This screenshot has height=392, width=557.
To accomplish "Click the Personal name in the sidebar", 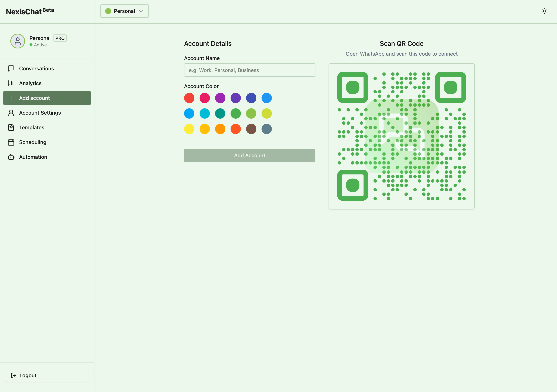I will (x=40, y=38).
